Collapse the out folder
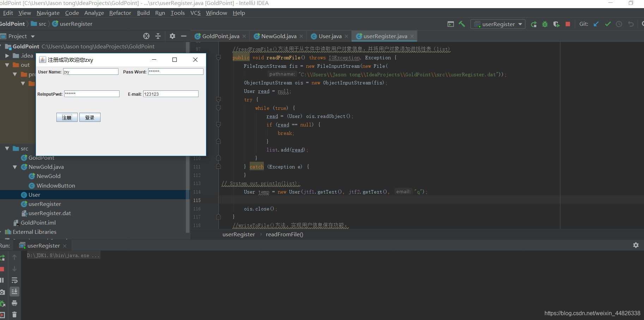 click(x=7, y=65)
